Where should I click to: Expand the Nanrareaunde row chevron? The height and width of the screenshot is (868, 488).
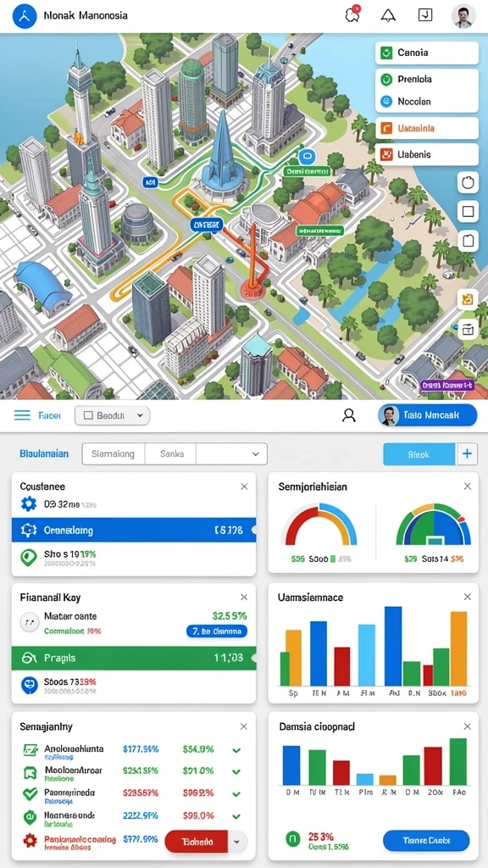click(x=236, y=816)
